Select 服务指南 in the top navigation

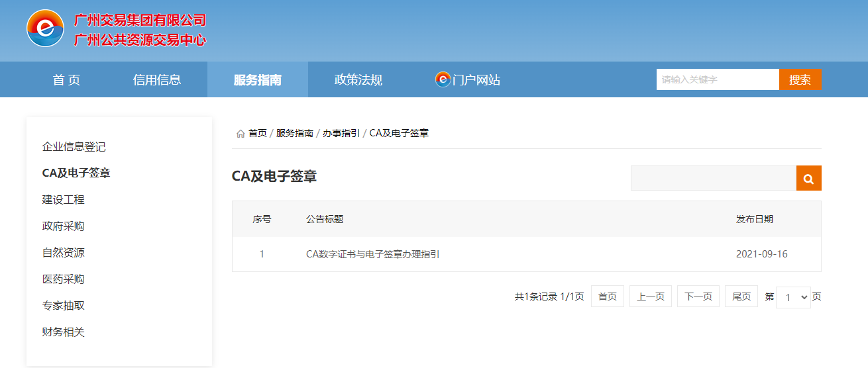tap(257, 80)
